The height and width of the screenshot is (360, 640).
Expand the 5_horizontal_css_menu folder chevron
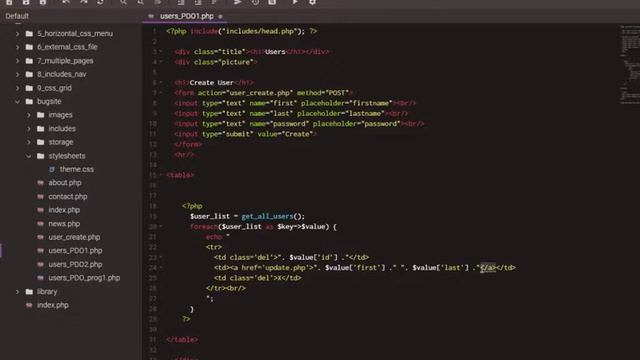(18, 33)
